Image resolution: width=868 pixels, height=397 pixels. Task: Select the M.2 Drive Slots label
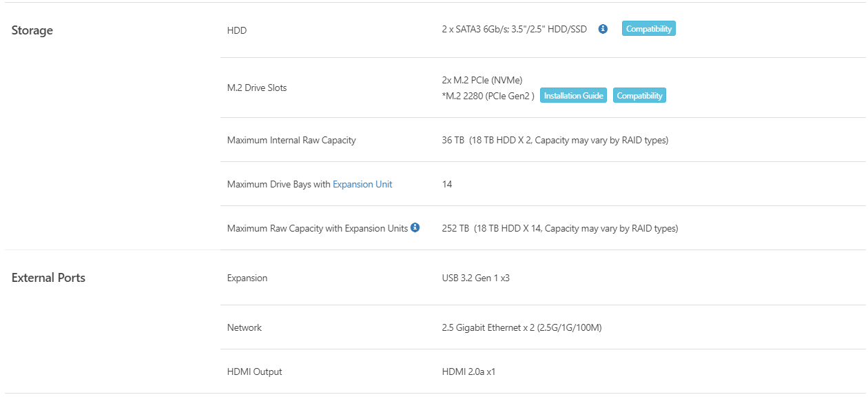(x=257, y=88)
